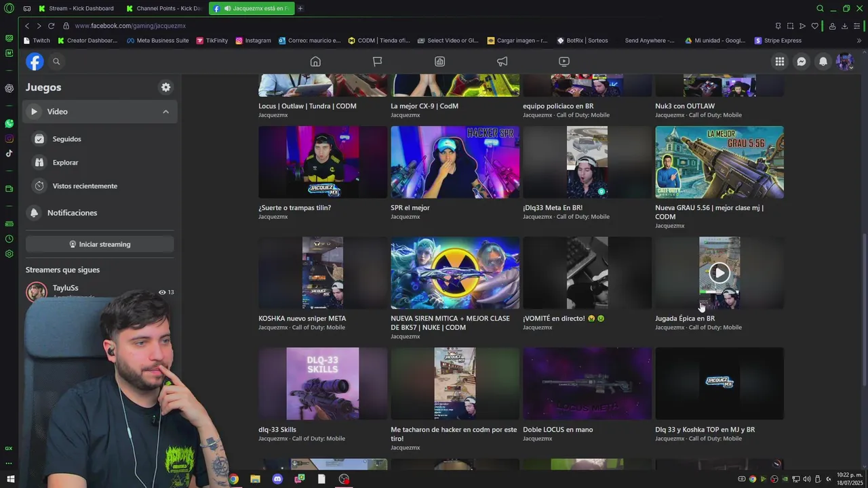Open Discord from the taskbar

pyautogui.click(x=277, y=479)
